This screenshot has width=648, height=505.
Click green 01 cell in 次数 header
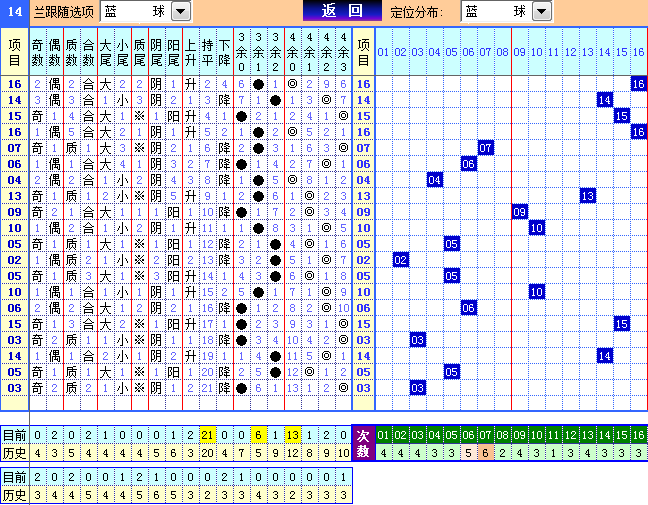coord(383,435)
